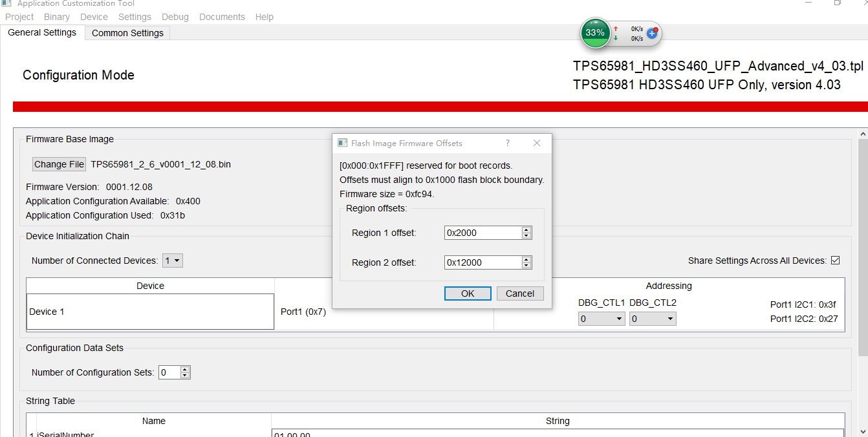Click the vertical scrollbar up arrow
This screenshot has width=868, height=437.
tap(863, 133)
